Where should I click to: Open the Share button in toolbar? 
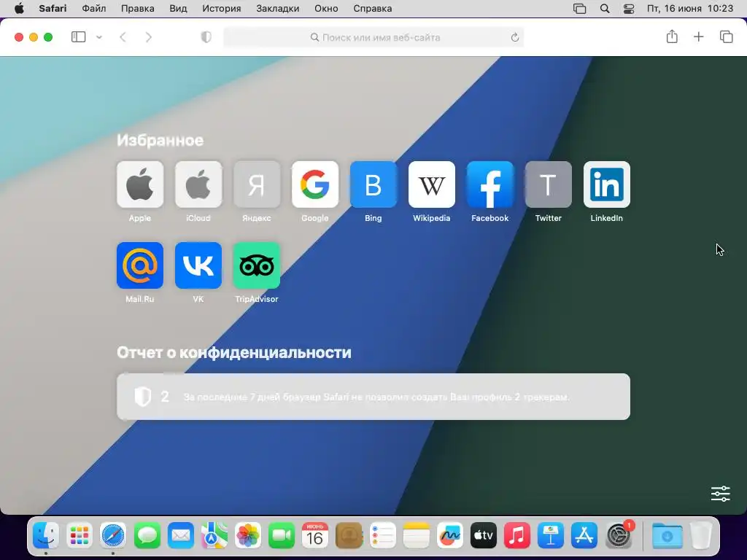672,36
